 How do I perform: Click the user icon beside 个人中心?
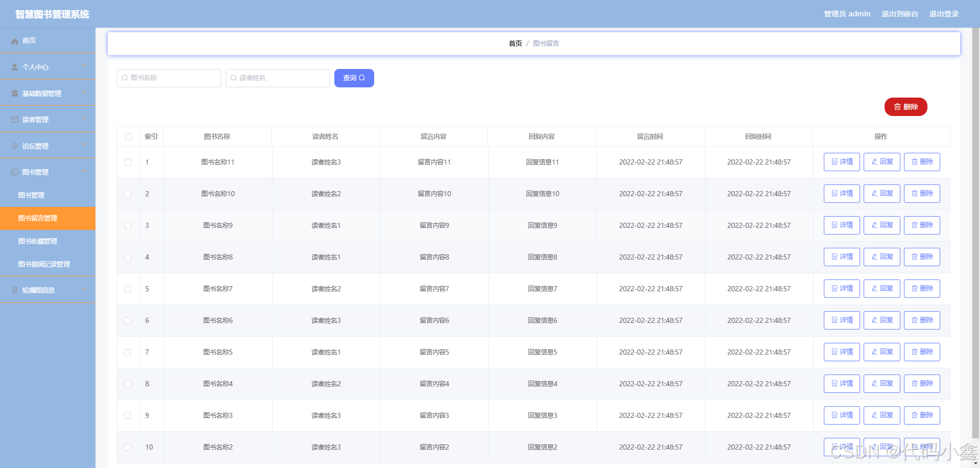[x=15, y=67]
